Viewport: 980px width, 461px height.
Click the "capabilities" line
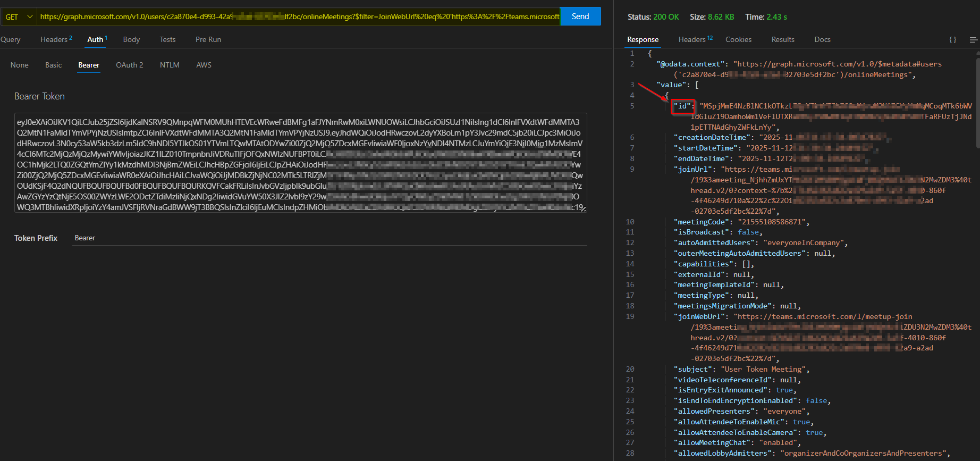714,264
